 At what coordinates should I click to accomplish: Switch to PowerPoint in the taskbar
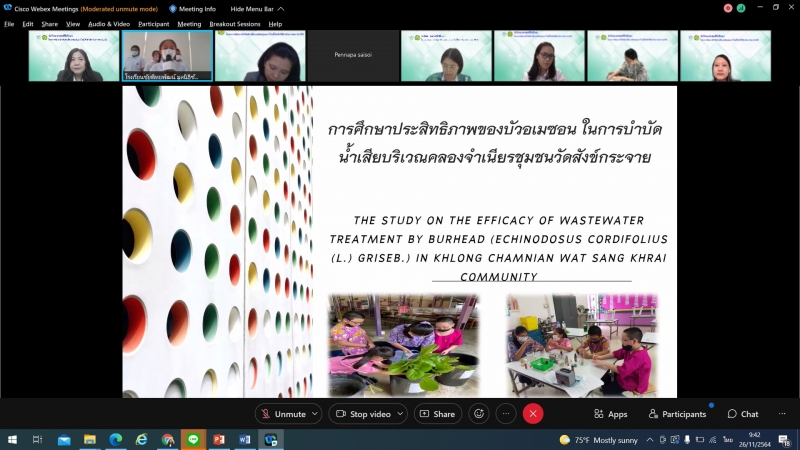(x=219, y=439)
